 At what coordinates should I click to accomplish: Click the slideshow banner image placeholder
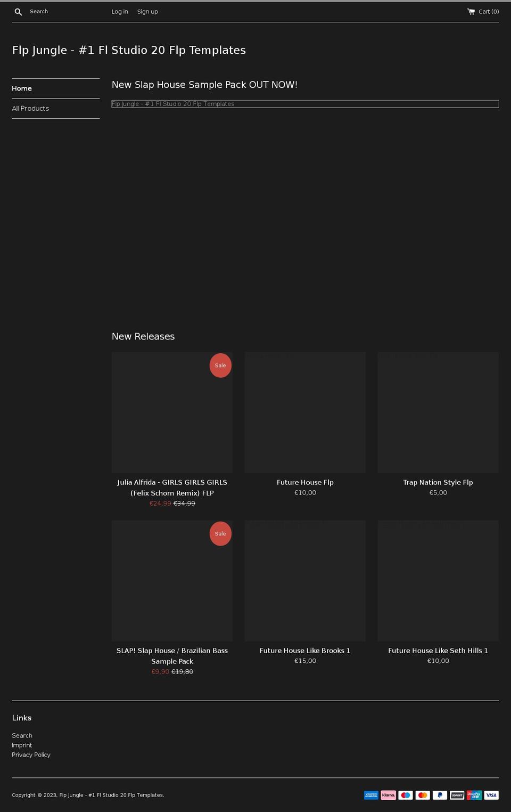305,104
